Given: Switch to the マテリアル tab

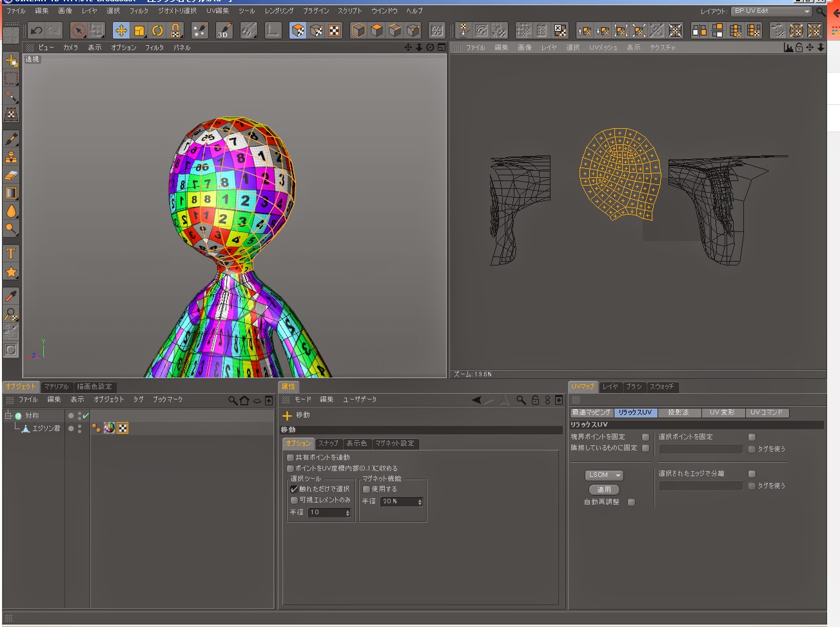Looking at the screenshot, I should click(x=56, y=387).
